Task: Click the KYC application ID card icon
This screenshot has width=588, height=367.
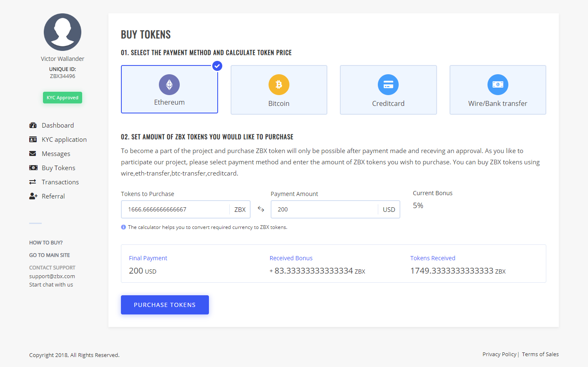Action: pyautogui.click(x=33, y=139)
